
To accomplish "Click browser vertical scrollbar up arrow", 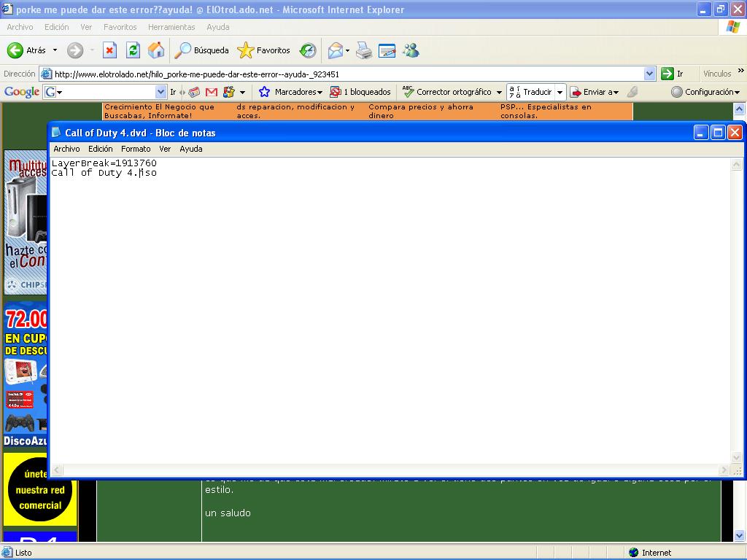I will pos(740,109).
